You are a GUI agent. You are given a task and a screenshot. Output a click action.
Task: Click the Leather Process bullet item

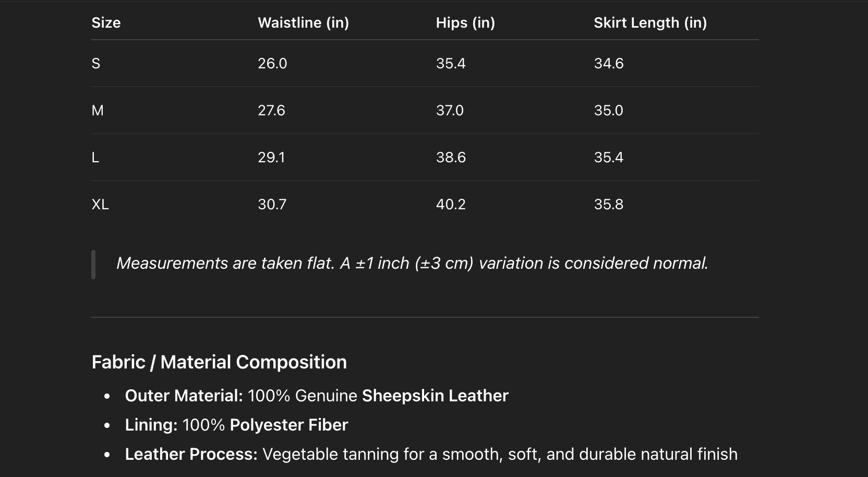tap(431, 454)
